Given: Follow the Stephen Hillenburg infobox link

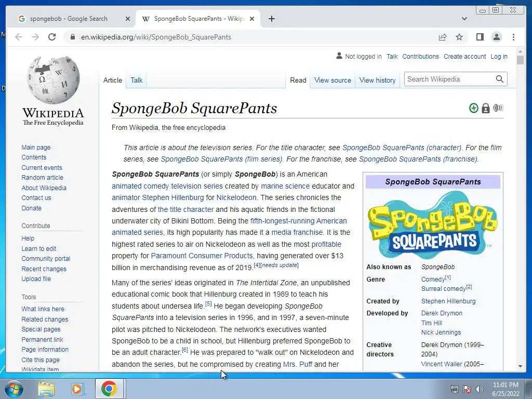Looking at the screenshot, I should click(x=448, y=301).
